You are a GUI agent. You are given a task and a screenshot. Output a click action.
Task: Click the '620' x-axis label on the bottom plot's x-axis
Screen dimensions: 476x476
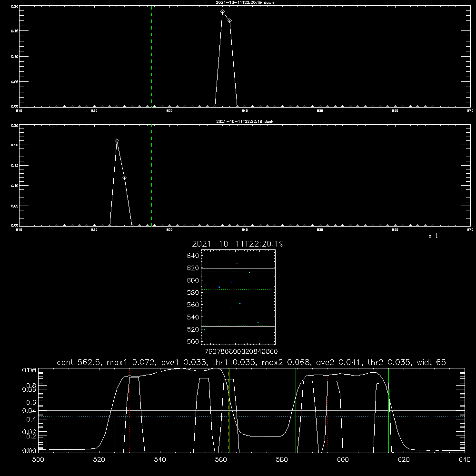point(404,460)
